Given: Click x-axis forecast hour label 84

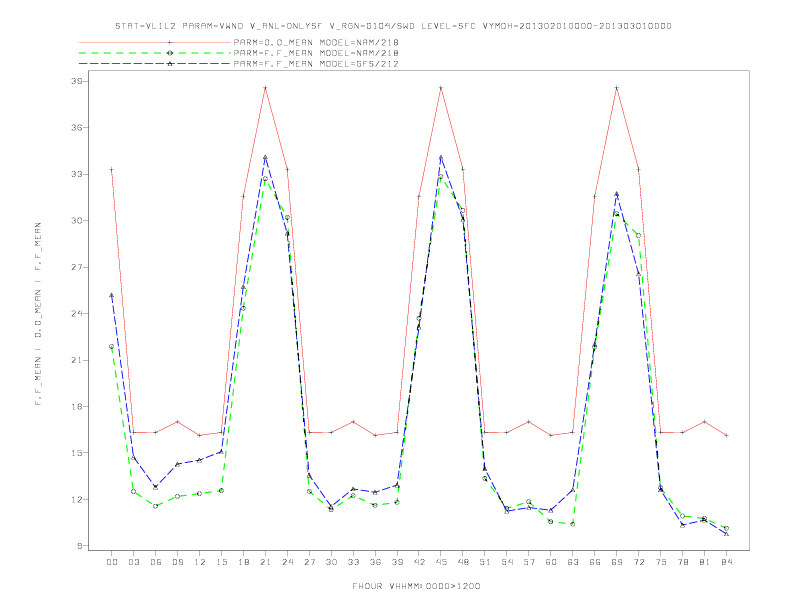Looking at the screenshot, I should tap(727, 562).
